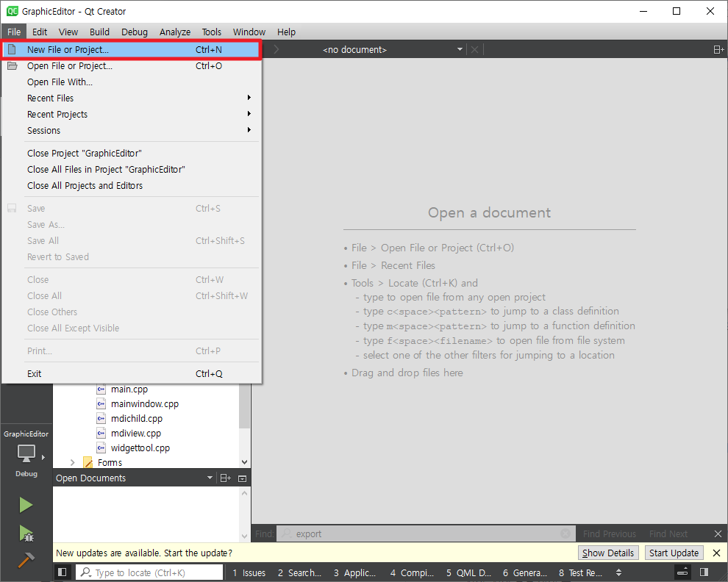Click the locator magnifier icon

[85, 572]
